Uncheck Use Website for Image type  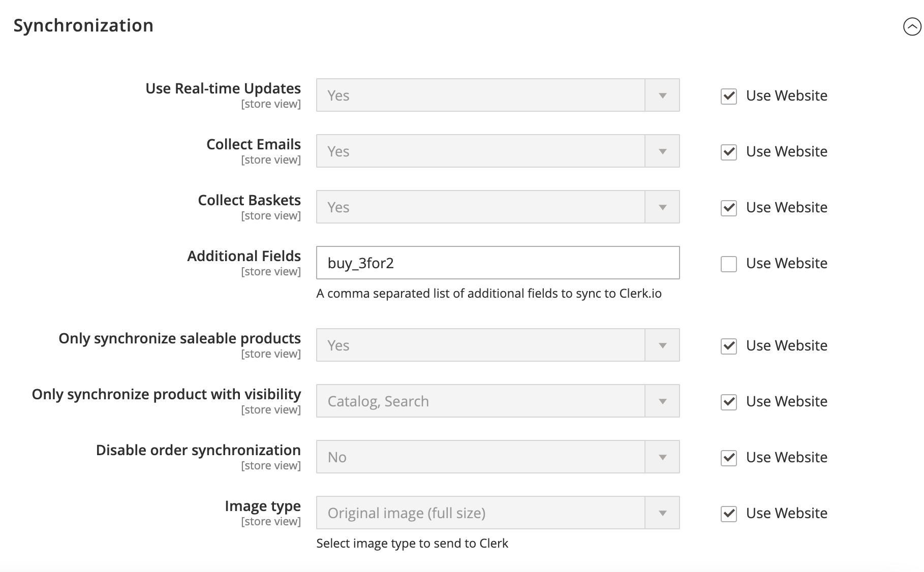pos(729,514)
